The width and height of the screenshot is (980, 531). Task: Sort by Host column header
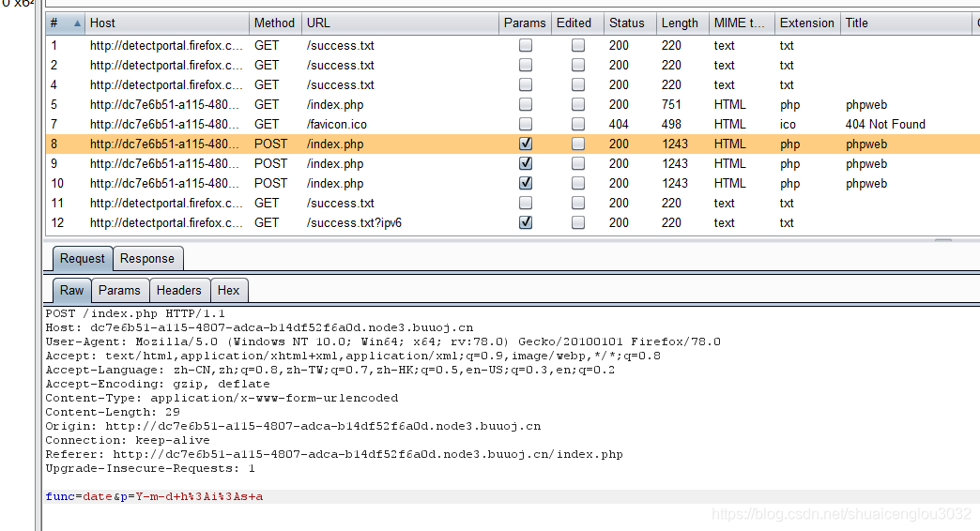[167, 23]
